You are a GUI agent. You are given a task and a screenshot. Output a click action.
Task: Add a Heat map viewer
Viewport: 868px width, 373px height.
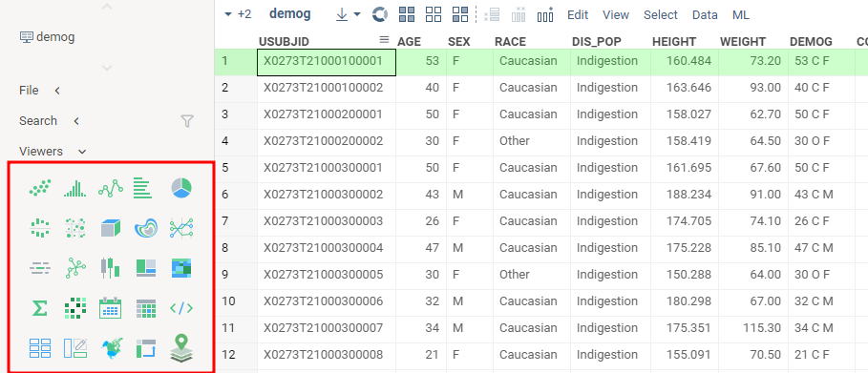click(181, 268)
